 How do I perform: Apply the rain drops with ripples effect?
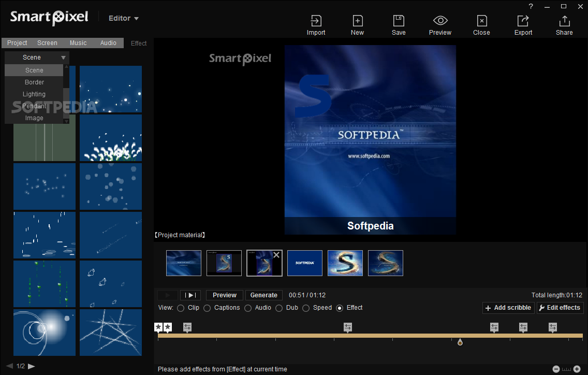point(44,235)
